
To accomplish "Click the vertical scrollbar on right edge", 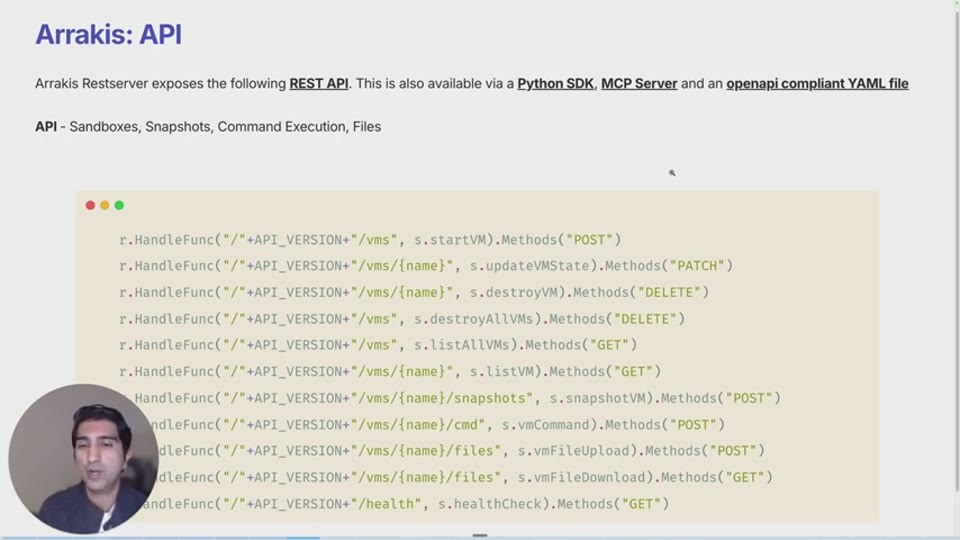I will point(956,248).
